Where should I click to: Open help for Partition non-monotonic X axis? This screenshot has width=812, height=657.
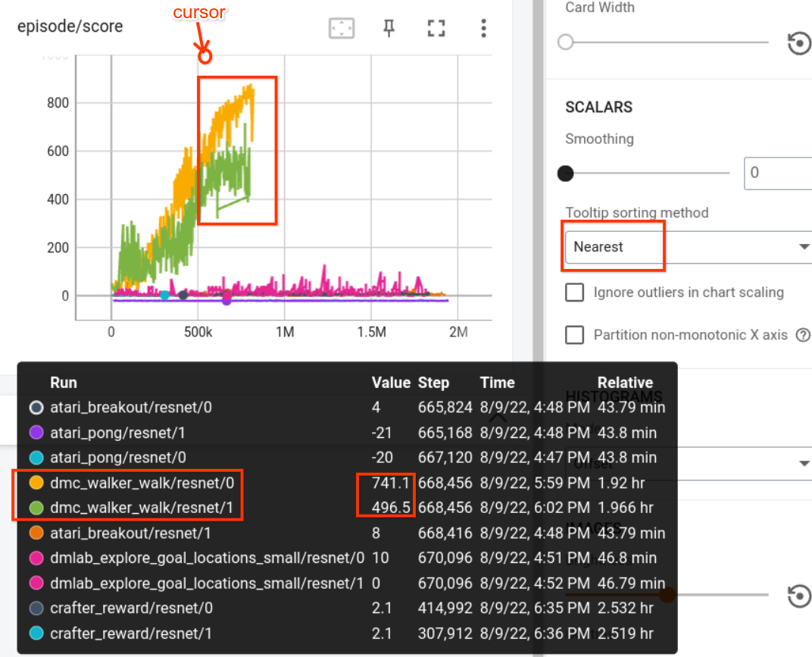(x=802, y=335)
